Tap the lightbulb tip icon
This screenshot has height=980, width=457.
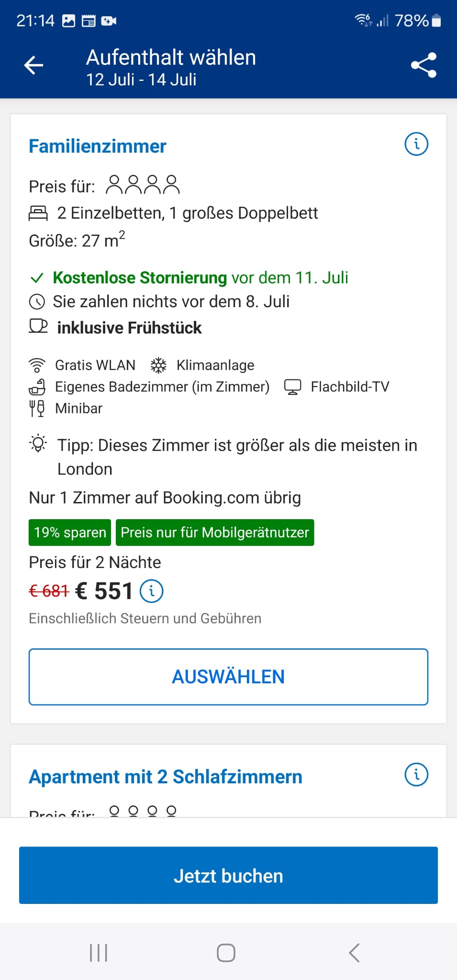pyautogui.click(x=38, y=444)
